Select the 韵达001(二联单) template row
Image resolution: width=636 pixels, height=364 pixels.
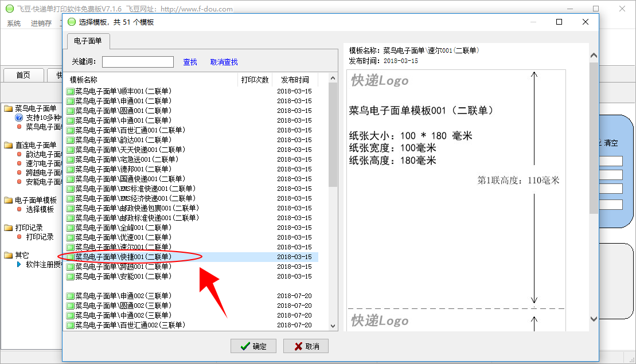tap(192, 140)
